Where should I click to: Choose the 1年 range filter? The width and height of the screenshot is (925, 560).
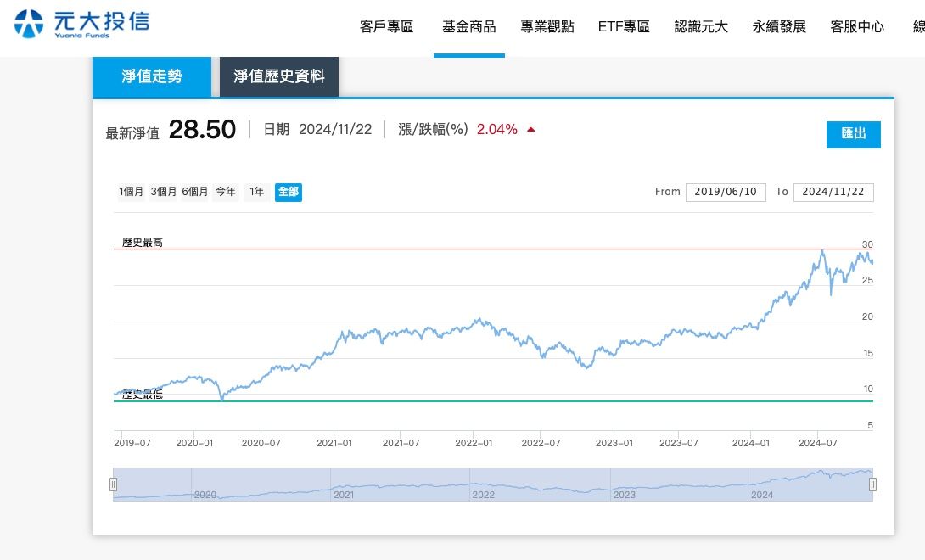point(255,192)
